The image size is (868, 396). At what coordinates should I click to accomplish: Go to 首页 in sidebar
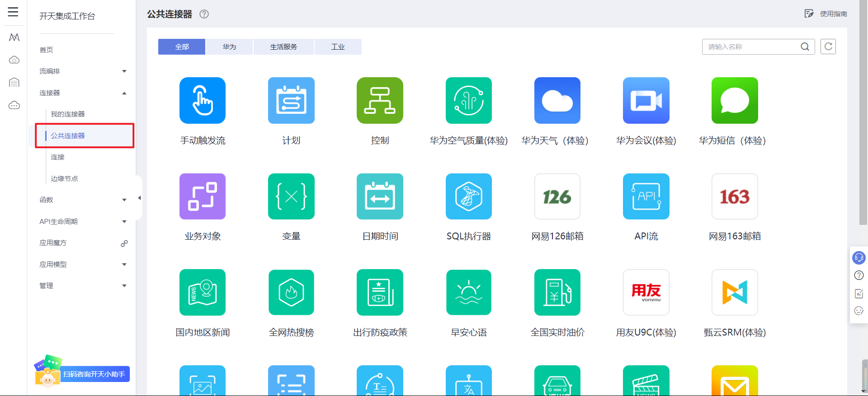click(x=46, y=50)
